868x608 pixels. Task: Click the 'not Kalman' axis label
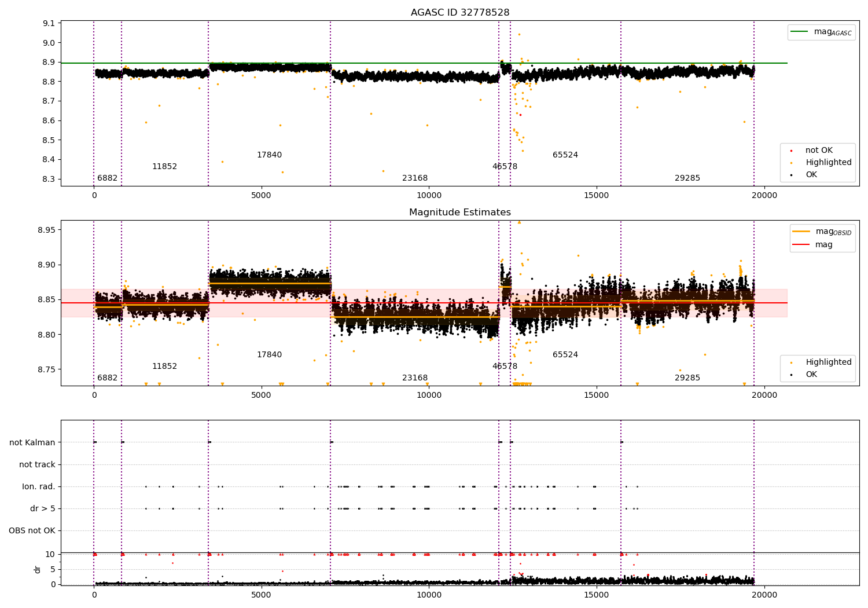tap(32, 443)
